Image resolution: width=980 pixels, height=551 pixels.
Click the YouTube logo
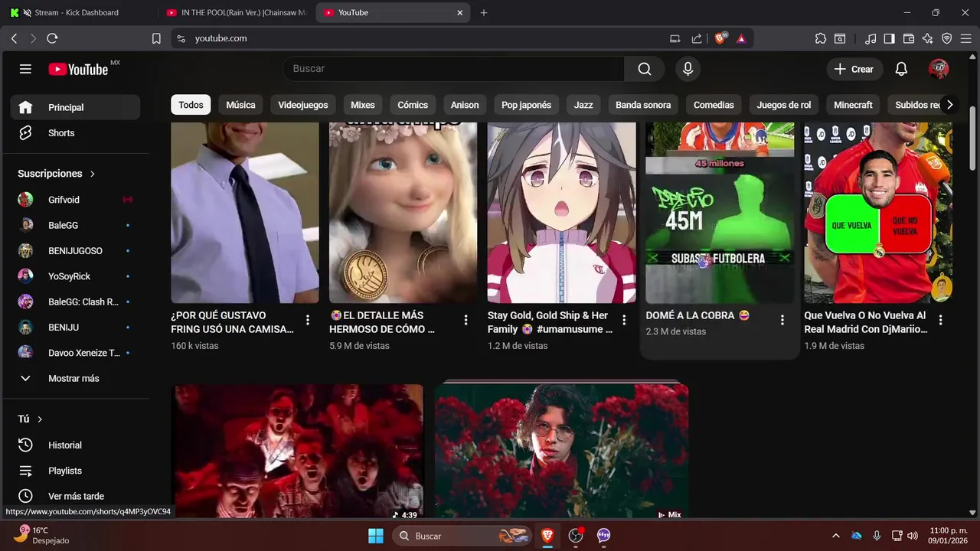click(x=78, y=69)
